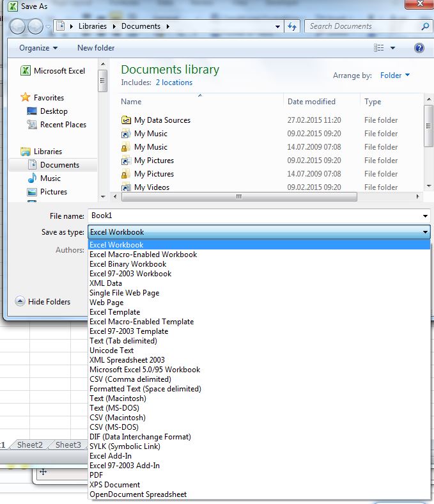This screenshot has width=434, height=504.
Task: Select CSV (Comma delimited) file type
Action: click(x=130, y=379)
